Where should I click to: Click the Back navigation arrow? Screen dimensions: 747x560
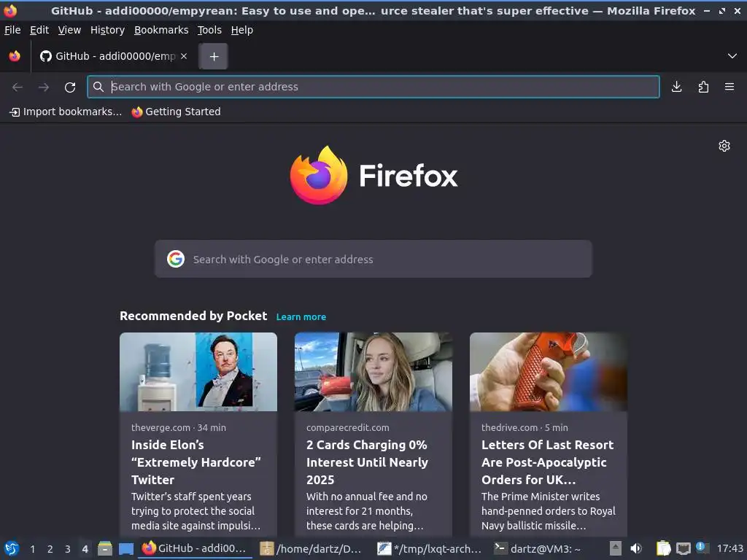pyautogui.click(x=18, y=87)
